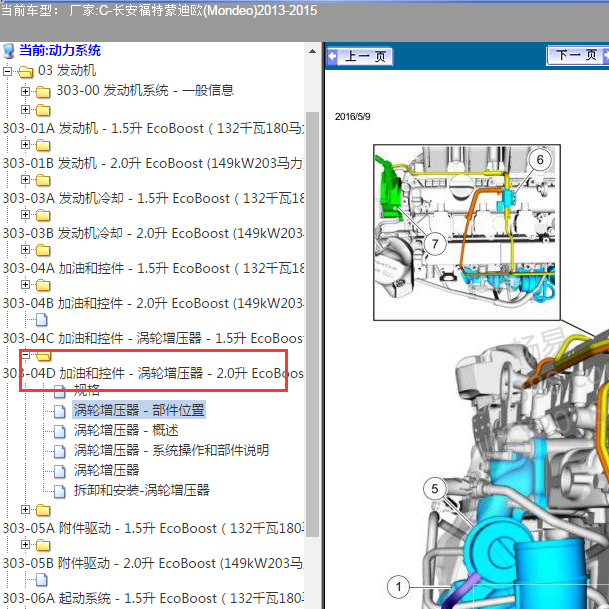Select 303-06A 起动系统 - 1.5升 EcoBoost
Screen dimensions: 609x609
153,598
